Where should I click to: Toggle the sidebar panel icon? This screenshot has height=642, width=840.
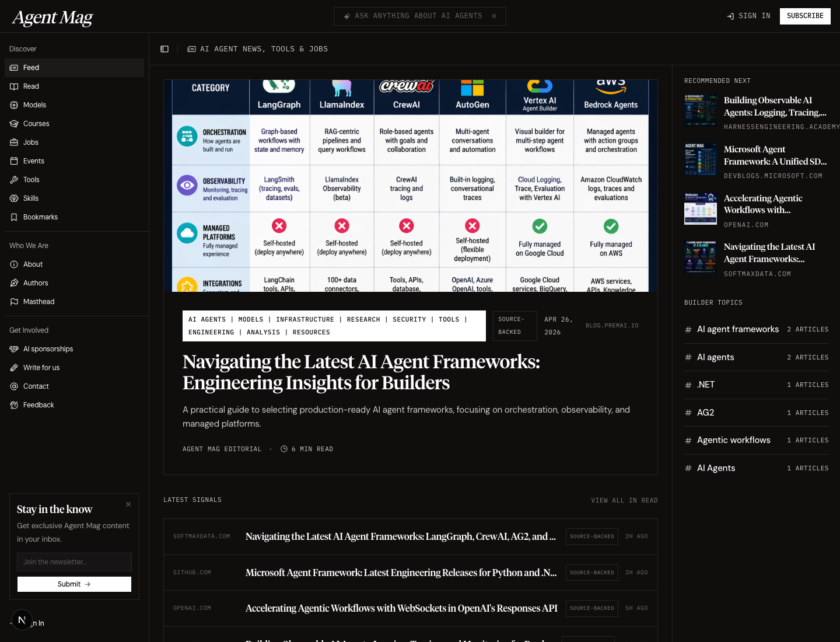point(164,49)
